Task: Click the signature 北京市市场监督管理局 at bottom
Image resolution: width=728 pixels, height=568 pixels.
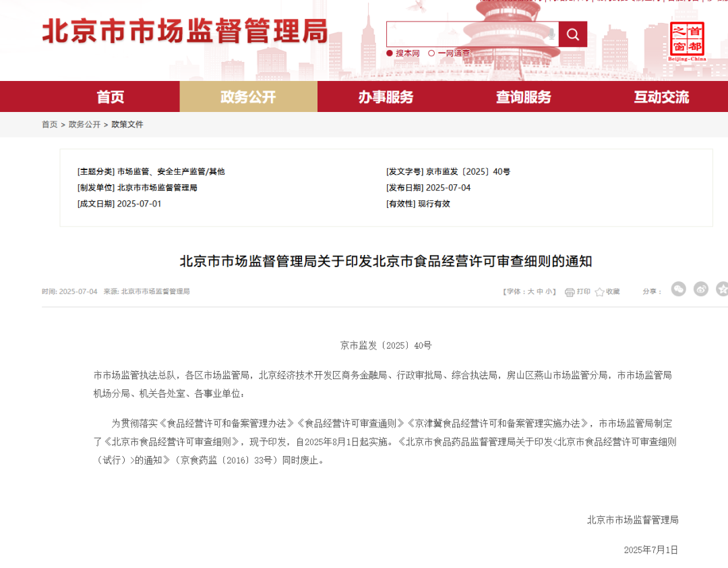Action: point(633,520)
